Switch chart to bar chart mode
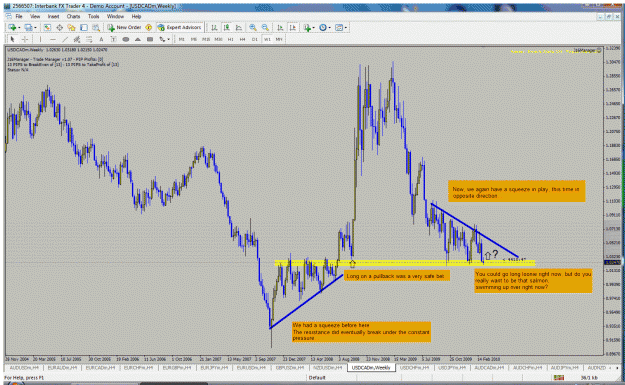 point(214,28)
